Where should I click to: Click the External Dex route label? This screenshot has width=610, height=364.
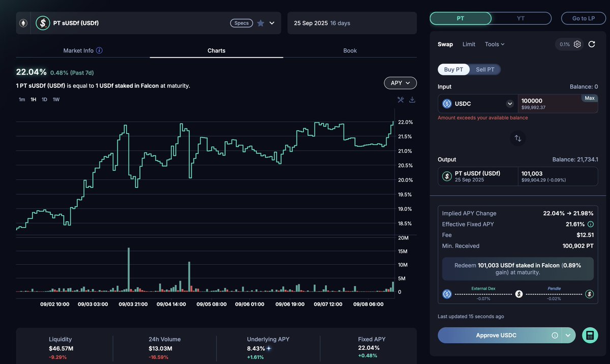point(483,288)
